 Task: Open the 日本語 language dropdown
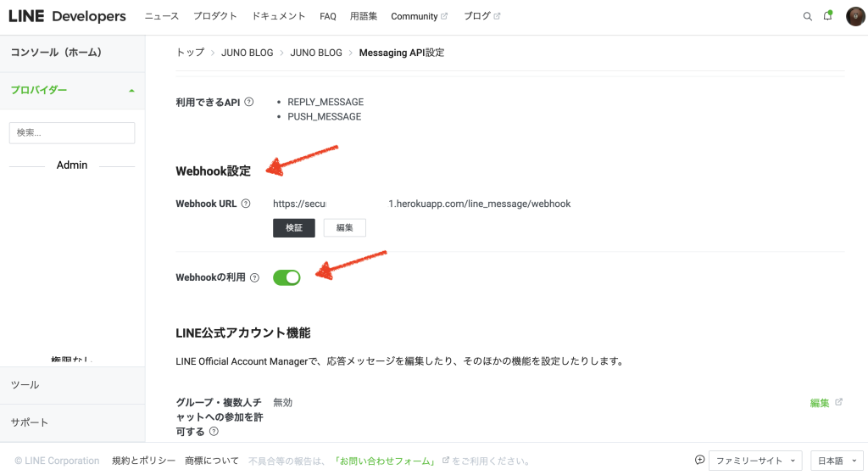837,461
